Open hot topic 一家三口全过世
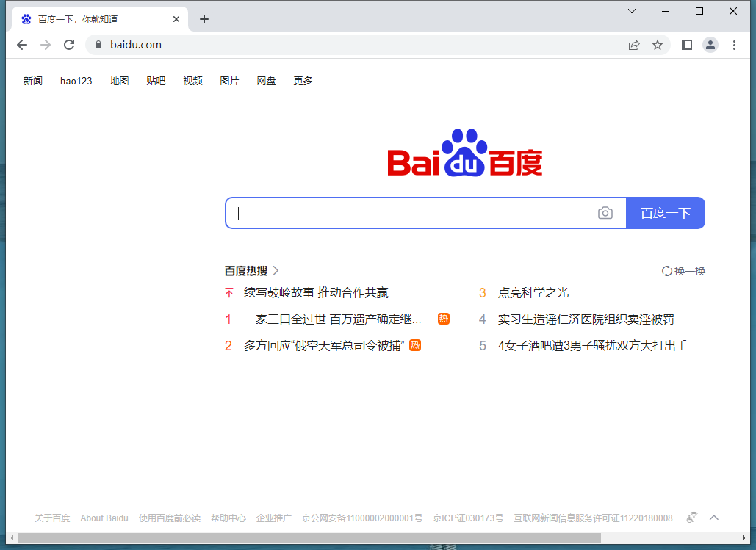The width and height of the screenshot is (756, 550). click(x=333, y=319)
